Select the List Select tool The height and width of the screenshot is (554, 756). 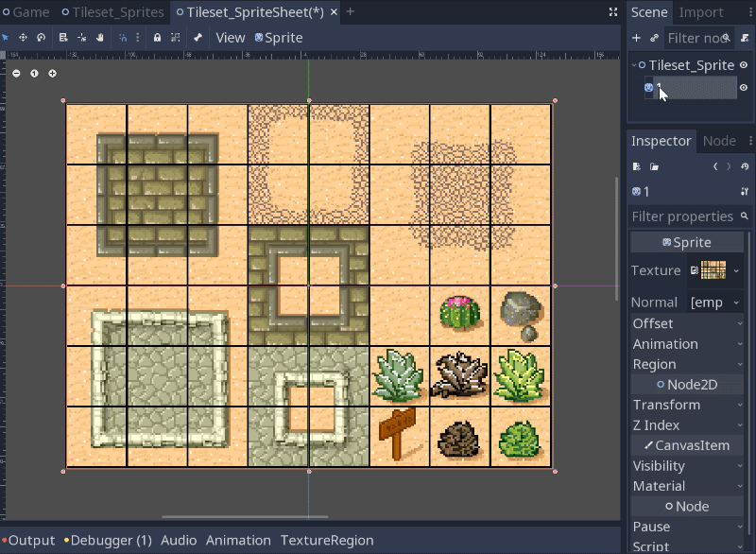pos(63,38)
